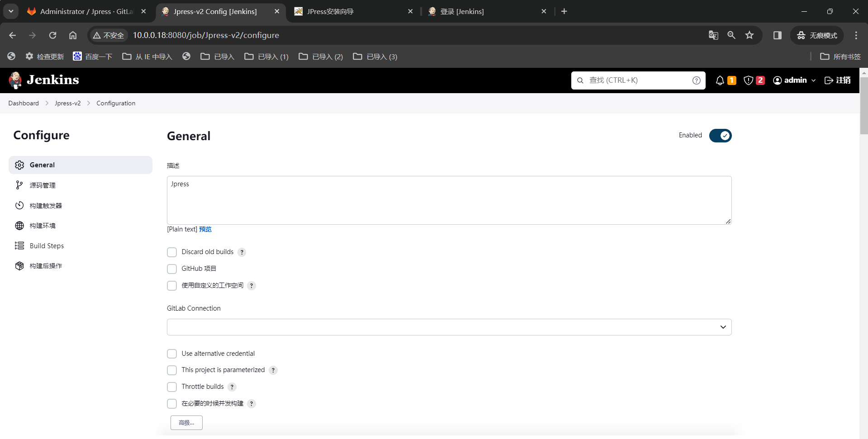Switch to the JPress安装向导 tab
The image size is (868, 439).
[x=353, y=11]
